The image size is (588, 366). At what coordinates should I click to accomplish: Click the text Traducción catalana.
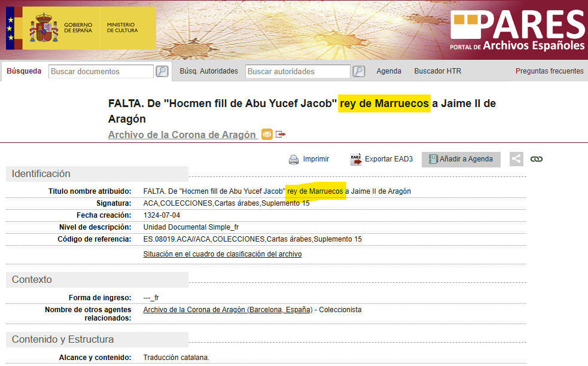tap(176, 358)
